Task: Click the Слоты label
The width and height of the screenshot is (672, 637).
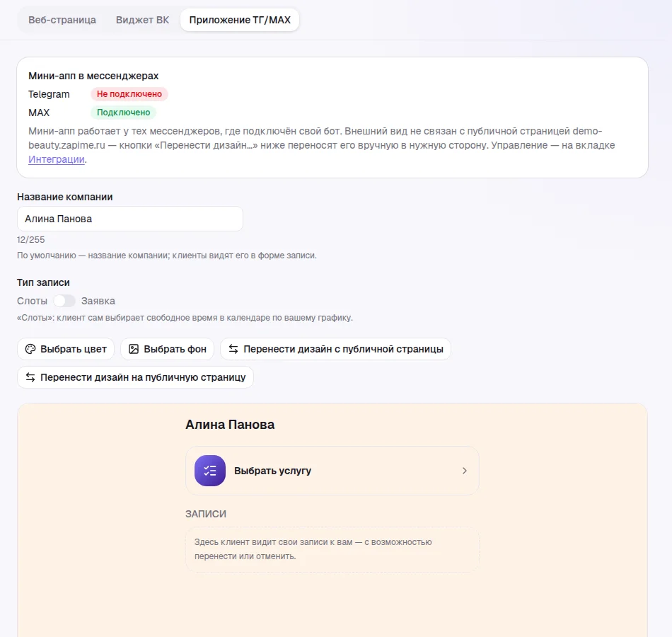Action: [32, 301]
